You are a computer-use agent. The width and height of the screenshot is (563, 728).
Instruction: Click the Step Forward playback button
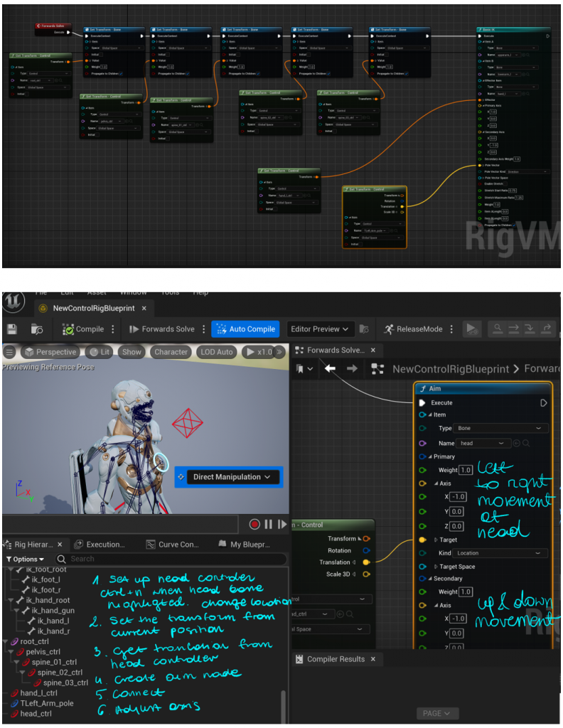tap(281, 524)
